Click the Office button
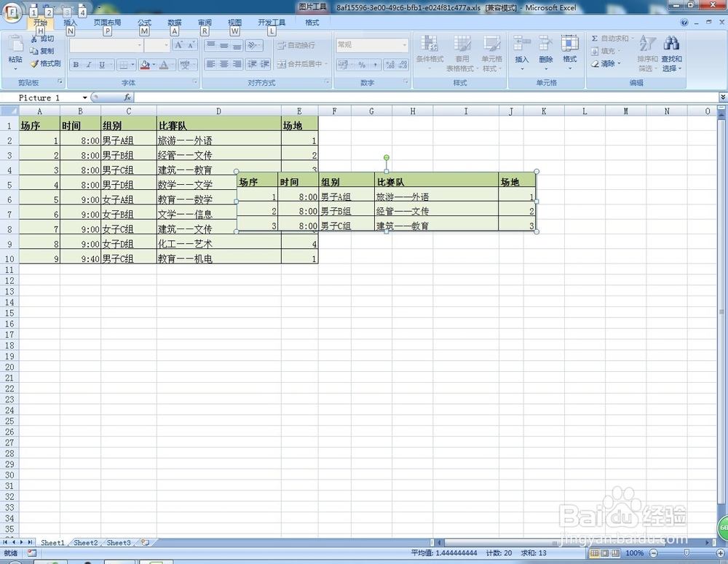Screen dimensions: 728x564 coord(12,12)
